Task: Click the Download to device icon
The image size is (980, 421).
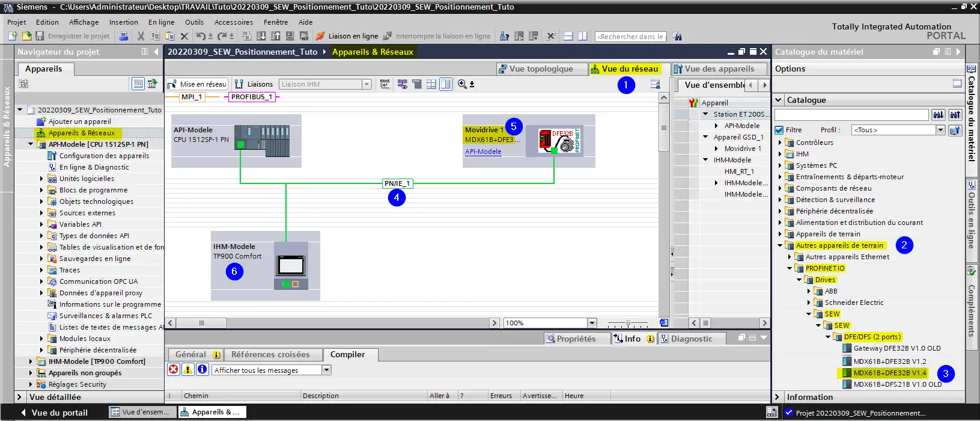Action: [261, 36]
